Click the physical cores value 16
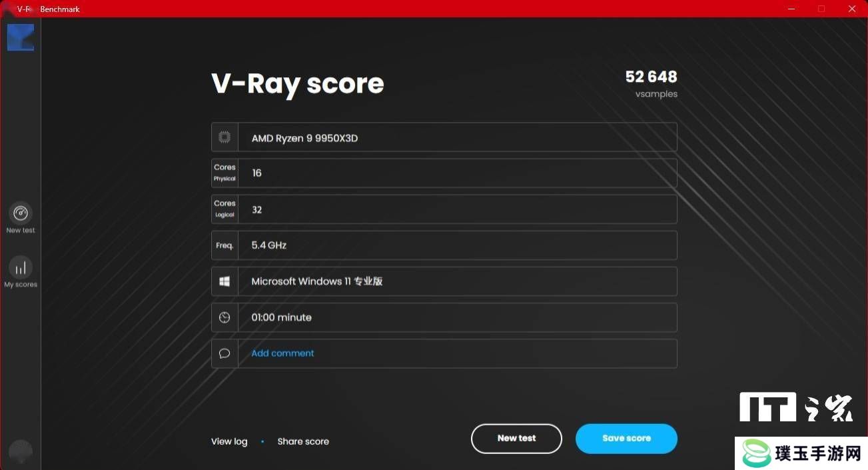Image resolution: width=868 pixels, height=470 pixels. click(x=256, y=173)
